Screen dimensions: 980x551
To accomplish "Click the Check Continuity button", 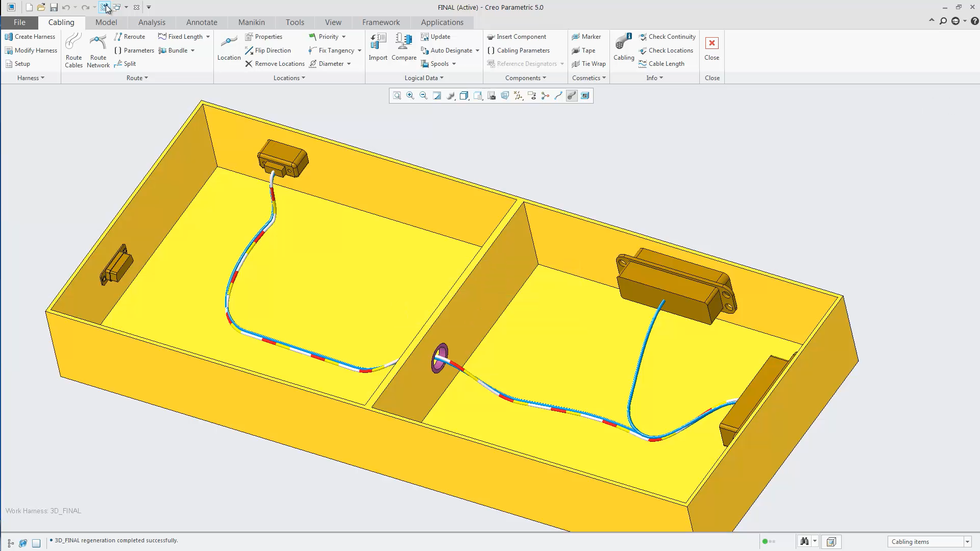I will click(x=667, y=37).
